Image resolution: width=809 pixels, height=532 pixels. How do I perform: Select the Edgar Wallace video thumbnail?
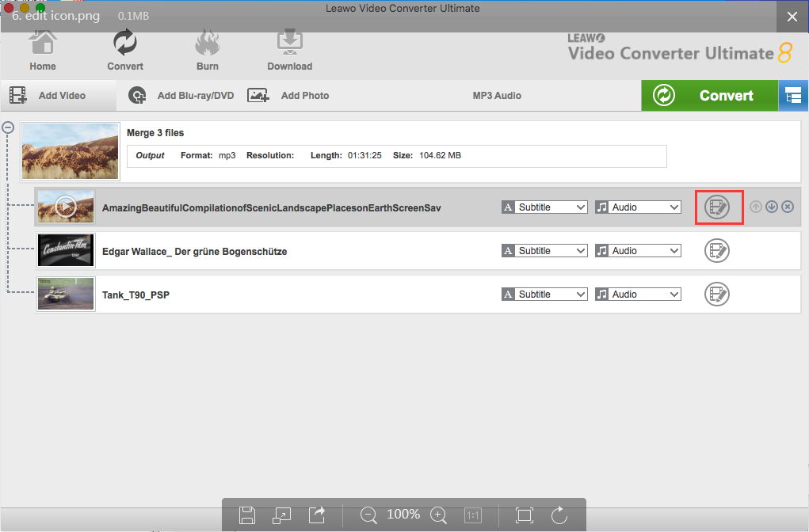coord(66,250)
